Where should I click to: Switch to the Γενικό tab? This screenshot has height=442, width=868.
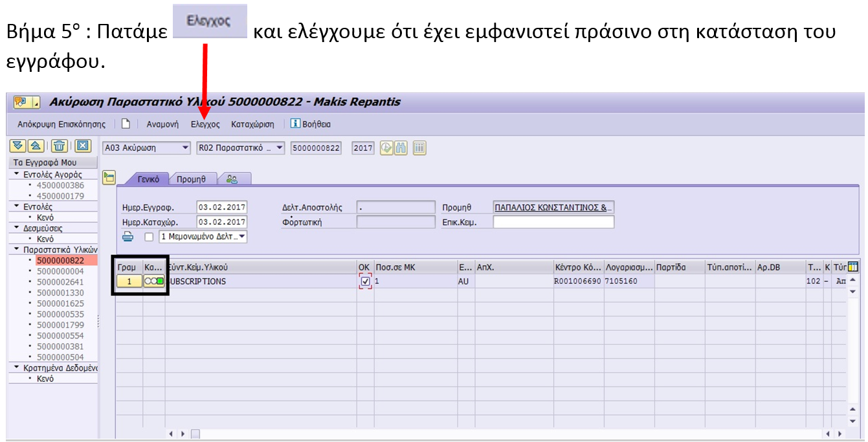[148, 179]
